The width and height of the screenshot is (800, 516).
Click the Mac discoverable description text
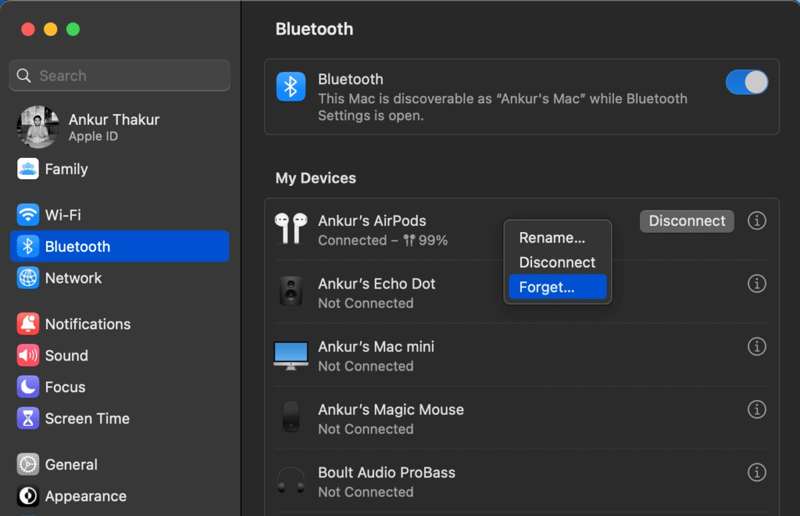tap(503, 107)
